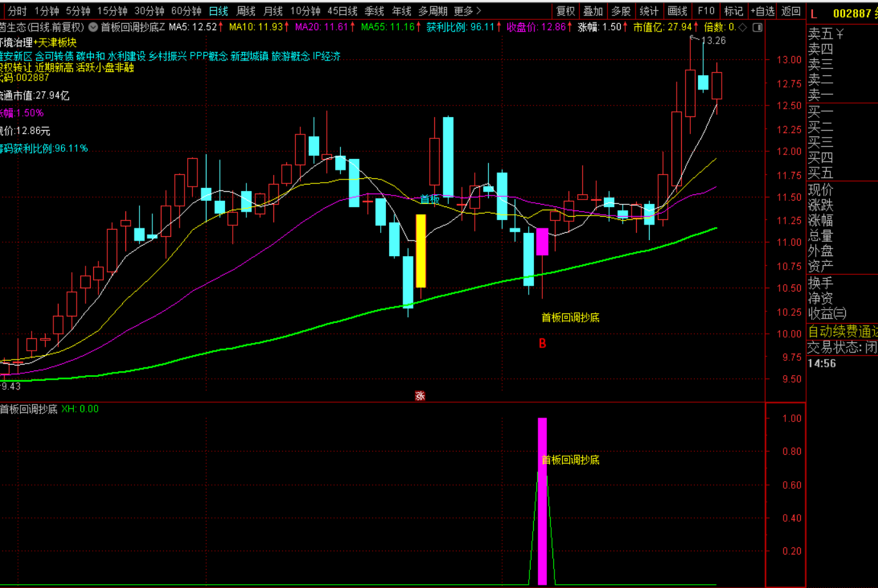Click the red B buy signal marker
Screen dimensions: 878x588
(x=542, y=344)
